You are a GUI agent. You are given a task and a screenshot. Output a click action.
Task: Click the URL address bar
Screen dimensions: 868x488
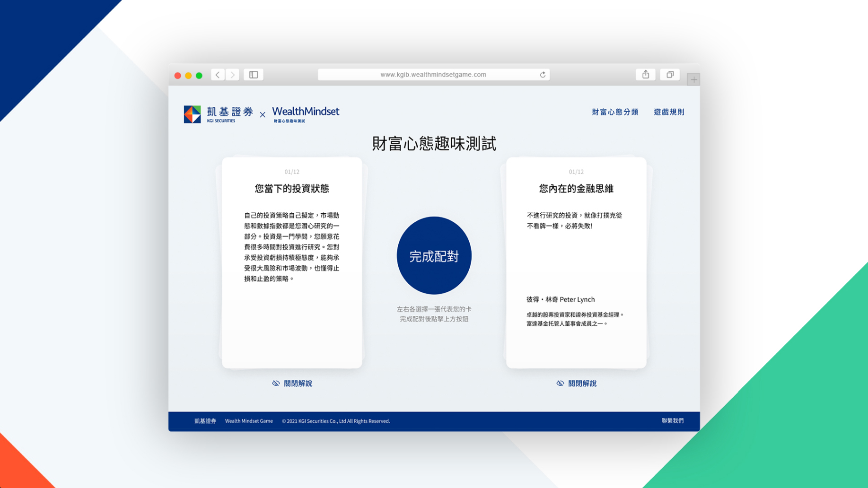coord(433,75)
